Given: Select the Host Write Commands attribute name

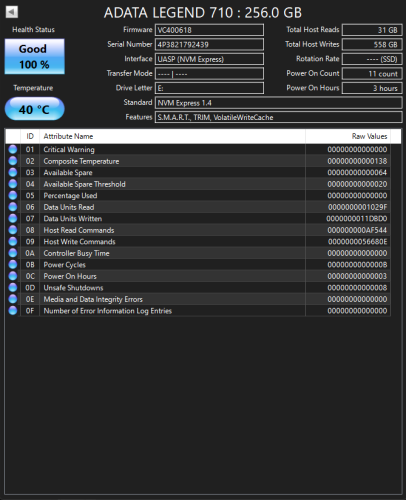Looking at the screenshot, I should pyautogui.click(x=79, y=242).
